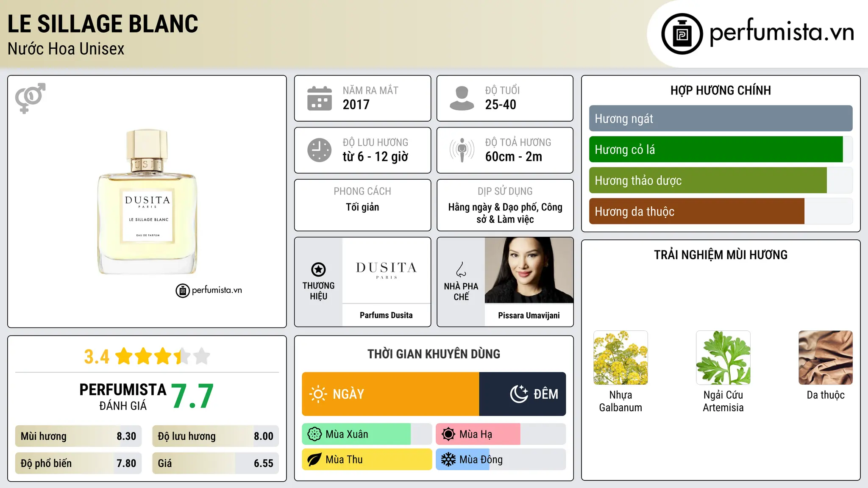Click the Dusita Paris brand logo image
This screenshot has width=868, height=488.
(x=386, y=270)
